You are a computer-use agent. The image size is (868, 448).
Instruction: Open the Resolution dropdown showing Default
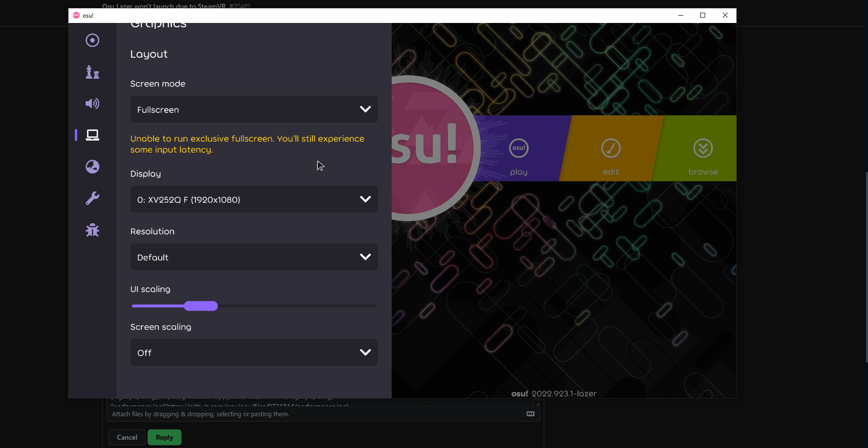[x=253, y=257]
